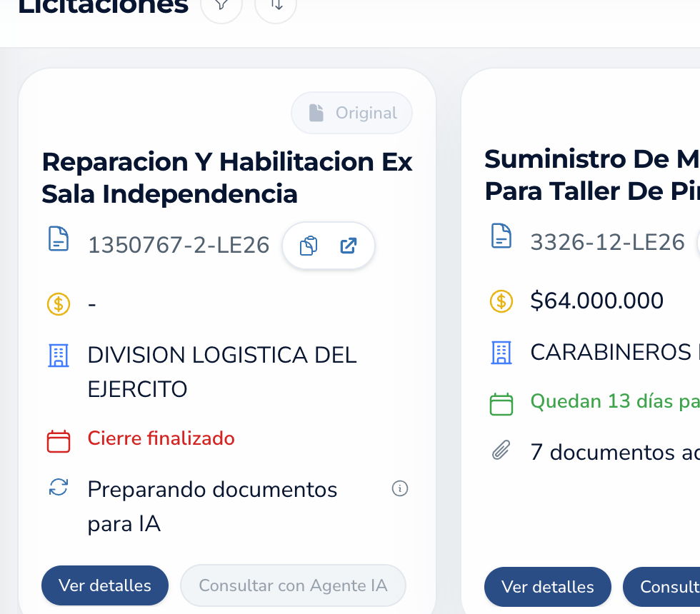Select the 'Original' document badge
The height and width of the screenshot is (614, 700).
[x=351, y=113]
